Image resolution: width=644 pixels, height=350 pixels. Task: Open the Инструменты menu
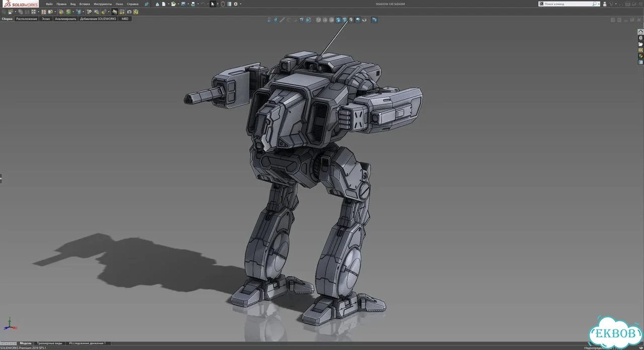click(x=103, y=4)
